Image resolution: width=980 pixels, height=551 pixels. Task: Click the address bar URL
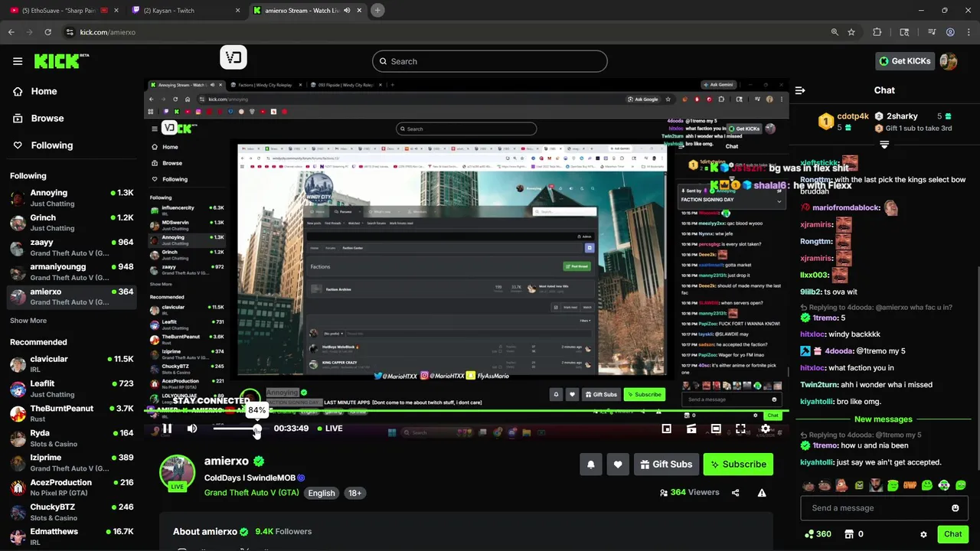107,32
